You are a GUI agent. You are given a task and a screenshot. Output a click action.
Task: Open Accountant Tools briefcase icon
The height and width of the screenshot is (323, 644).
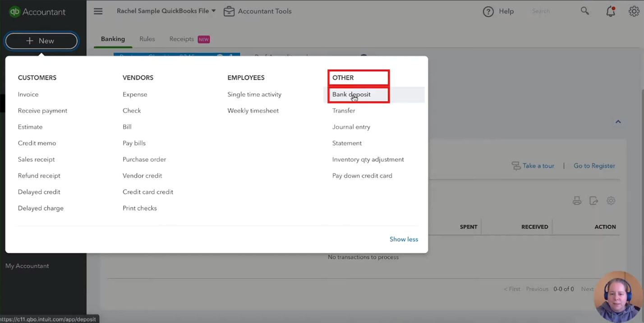coord(229,11)
